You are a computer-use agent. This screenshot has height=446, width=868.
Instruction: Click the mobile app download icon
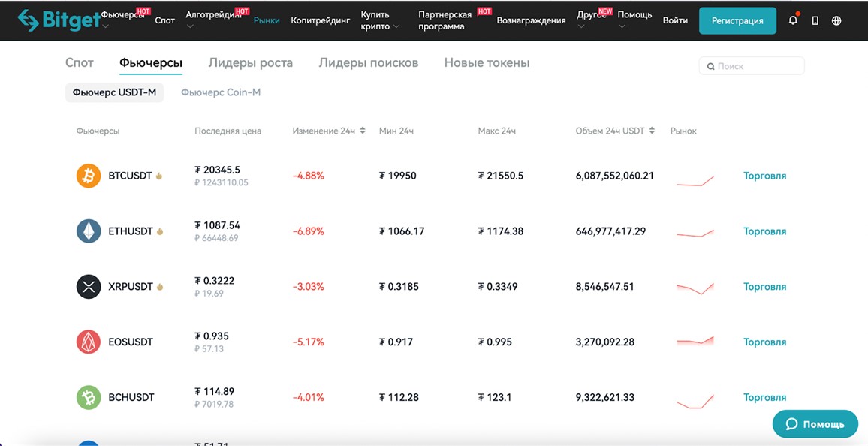coord(815,20)
